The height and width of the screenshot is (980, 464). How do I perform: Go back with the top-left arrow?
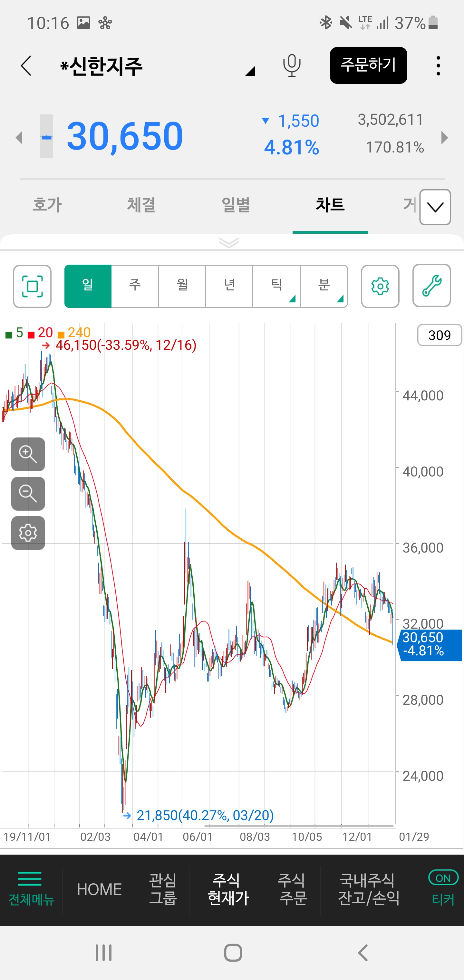[26, 66]
